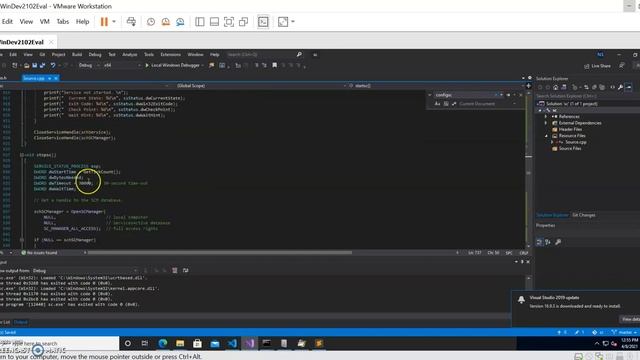The width and height of the screenshot is (640, 360).
Task: Pause the virtual machine in VMware toolbar
Action: [x=104, y=22]
